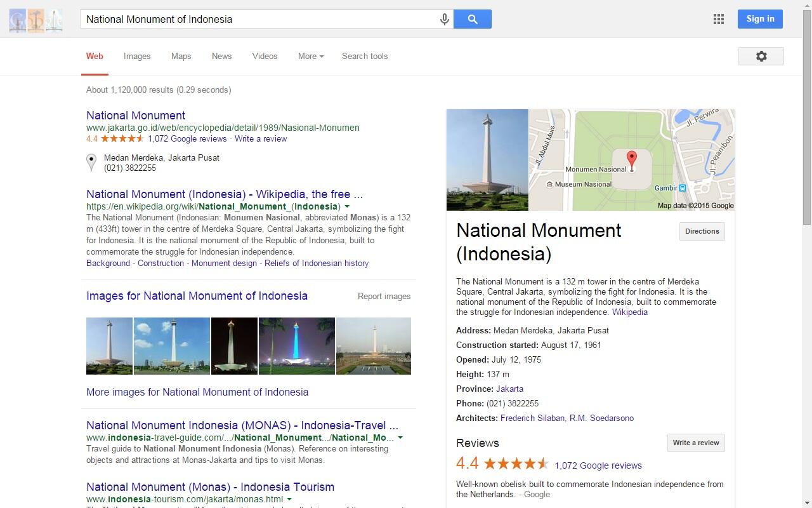Click the Directions button
Image resolution: width=812 pixels, height=508 pixels.
pyautogui.click(x=702, y=231)
